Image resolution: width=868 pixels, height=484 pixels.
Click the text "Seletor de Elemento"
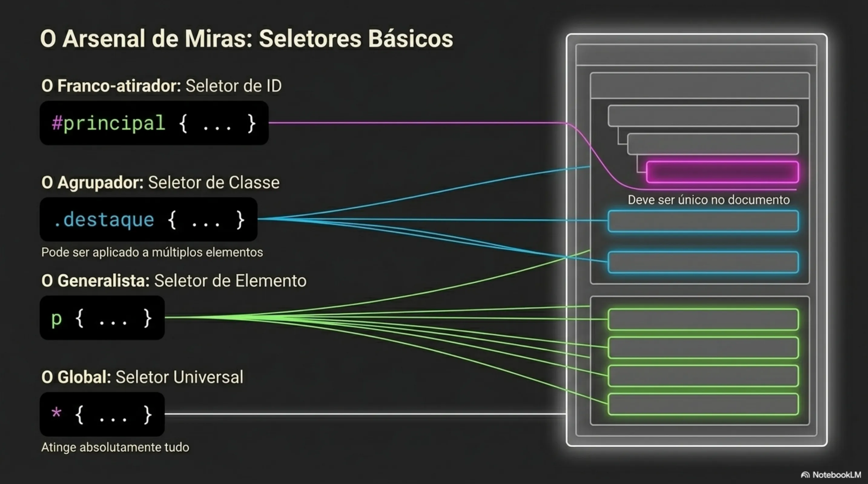pyautogui.click(x=230, y=281)
